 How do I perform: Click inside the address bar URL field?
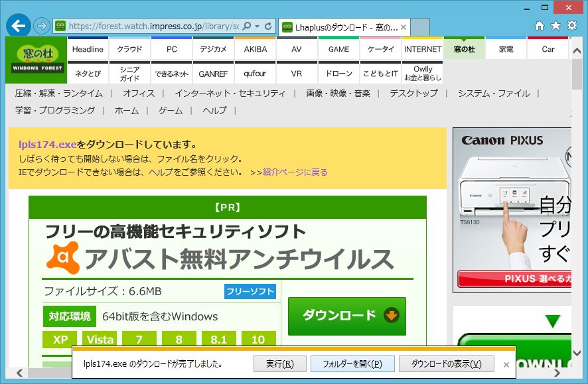(x=153, y=27)
